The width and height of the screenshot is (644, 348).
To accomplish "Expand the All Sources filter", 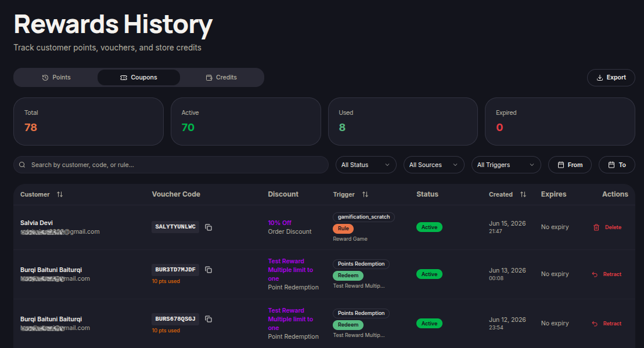I will (x=434, y=165).
